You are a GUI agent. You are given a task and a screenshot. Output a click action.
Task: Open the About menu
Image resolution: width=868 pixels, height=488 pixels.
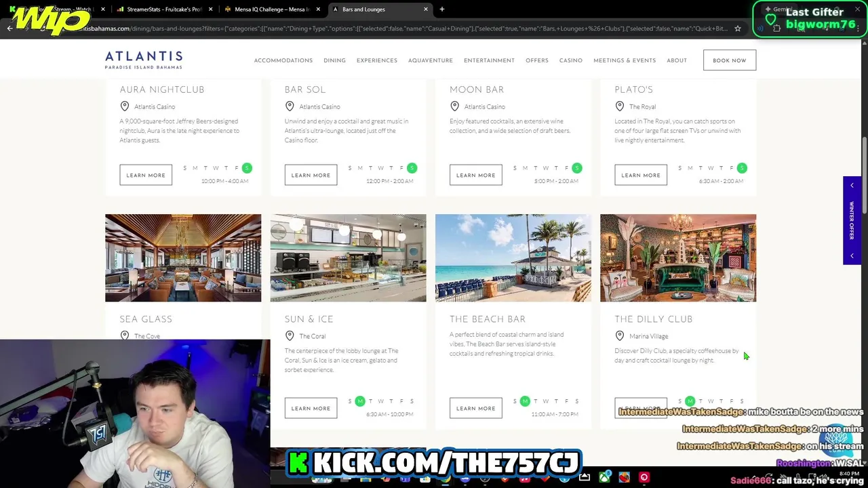pos(677,60)
